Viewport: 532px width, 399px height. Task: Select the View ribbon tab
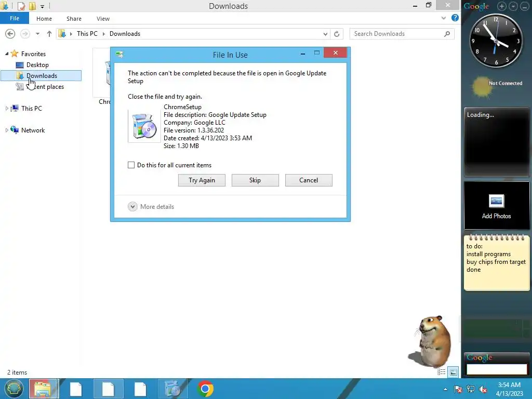coord(103,19)
